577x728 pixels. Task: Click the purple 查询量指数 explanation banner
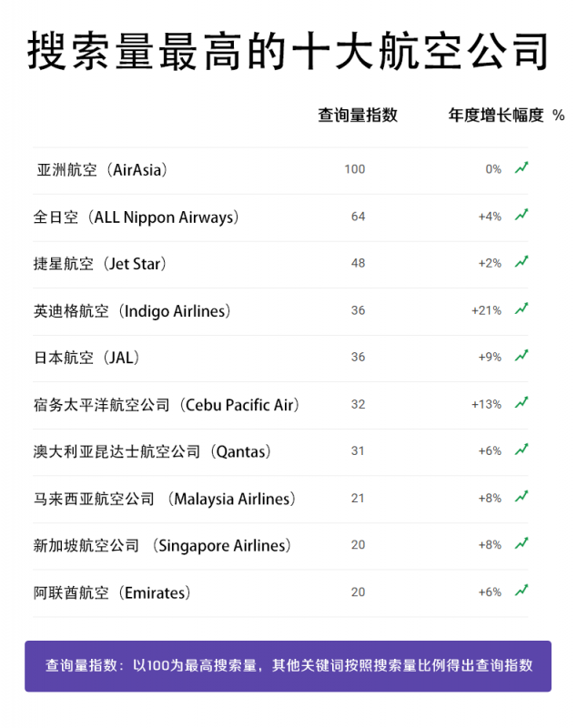pos(288,666)
